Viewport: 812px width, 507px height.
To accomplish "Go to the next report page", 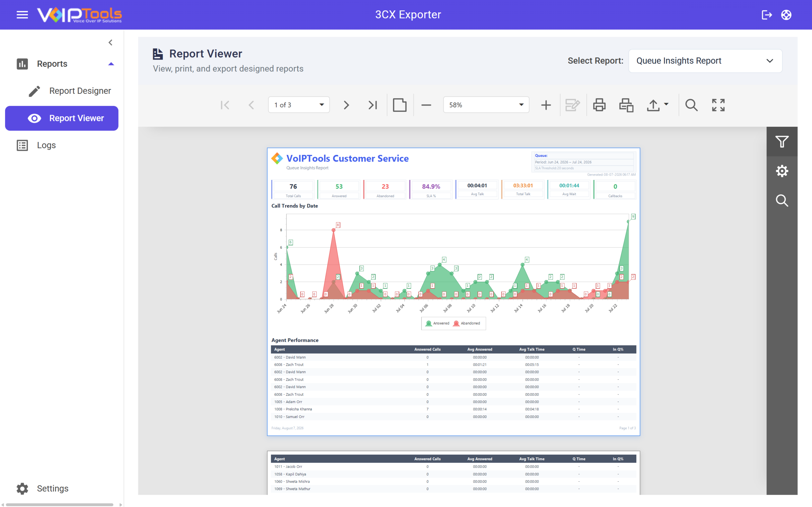I will click(346, 105).
